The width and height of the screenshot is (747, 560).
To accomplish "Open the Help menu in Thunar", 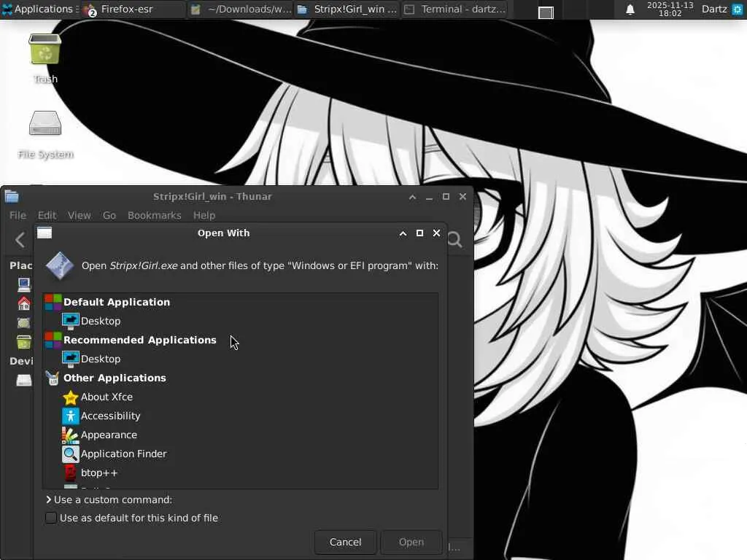I will pyautogui.click(x=204, y=215).
